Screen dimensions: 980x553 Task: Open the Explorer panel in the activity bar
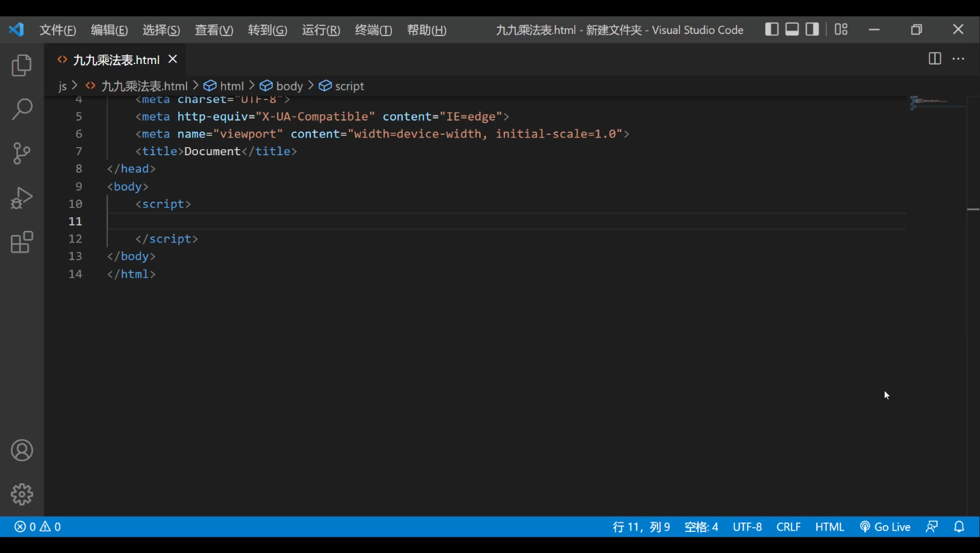22,65
